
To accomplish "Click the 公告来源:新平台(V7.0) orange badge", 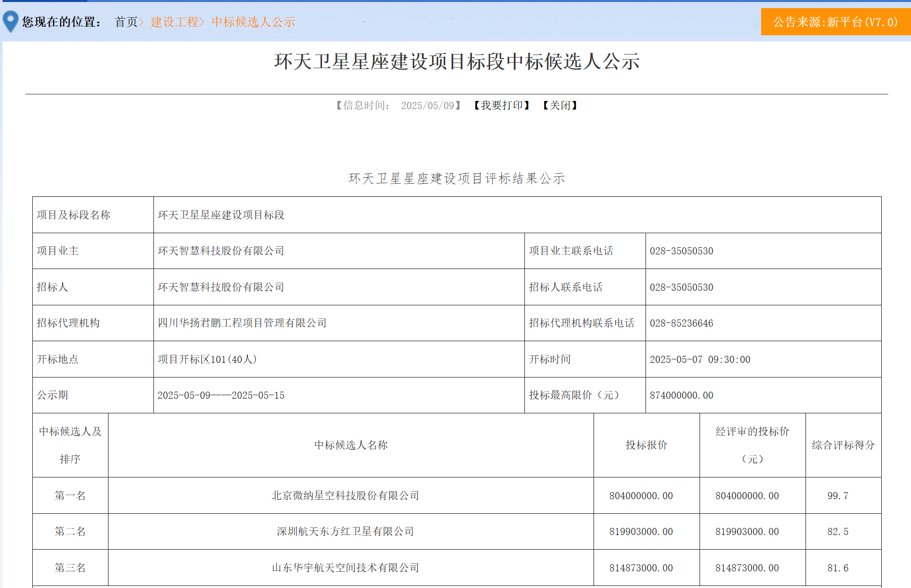I will 836,22.
